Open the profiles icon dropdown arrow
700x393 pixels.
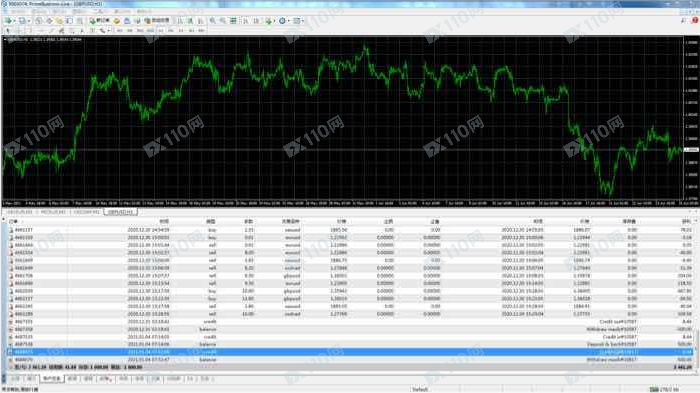(x=29, y=21)
